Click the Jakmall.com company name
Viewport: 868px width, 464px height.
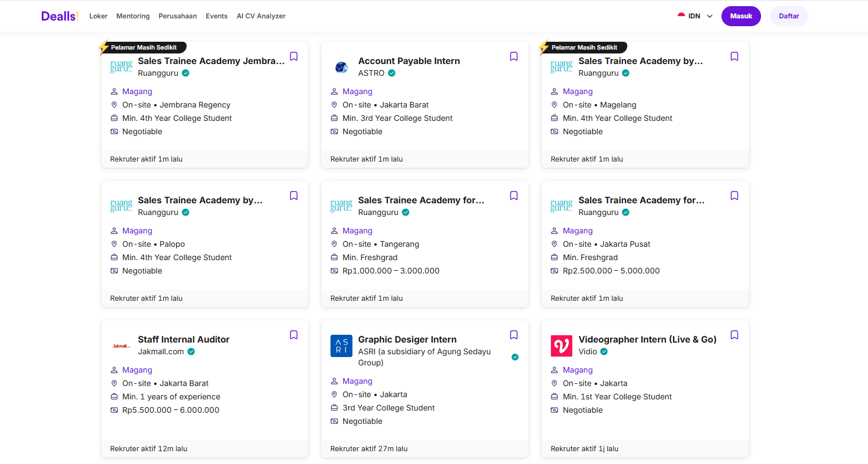click(x=161, y=351)
